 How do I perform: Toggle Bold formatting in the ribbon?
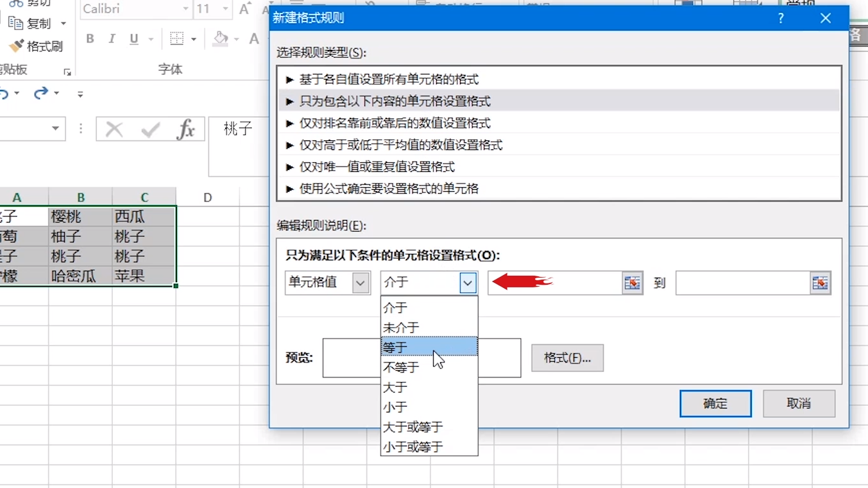point(90,39)
